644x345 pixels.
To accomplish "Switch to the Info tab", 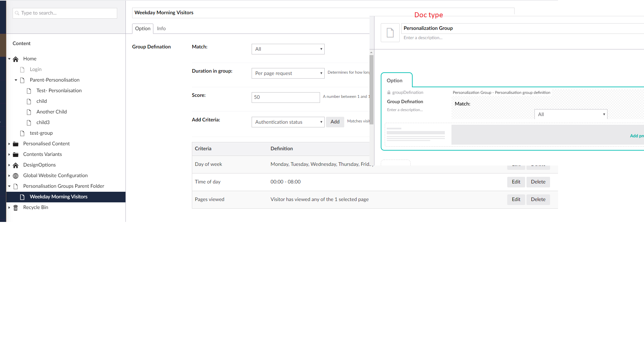I will tap(161, 29).
